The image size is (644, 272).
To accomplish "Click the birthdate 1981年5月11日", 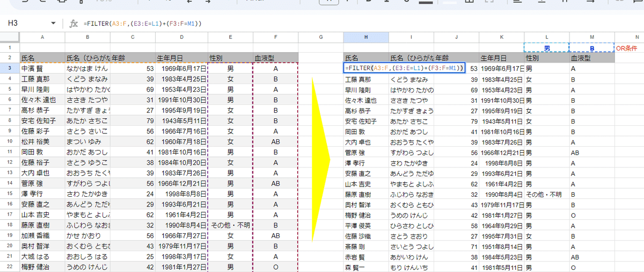I will coord(502,267).
